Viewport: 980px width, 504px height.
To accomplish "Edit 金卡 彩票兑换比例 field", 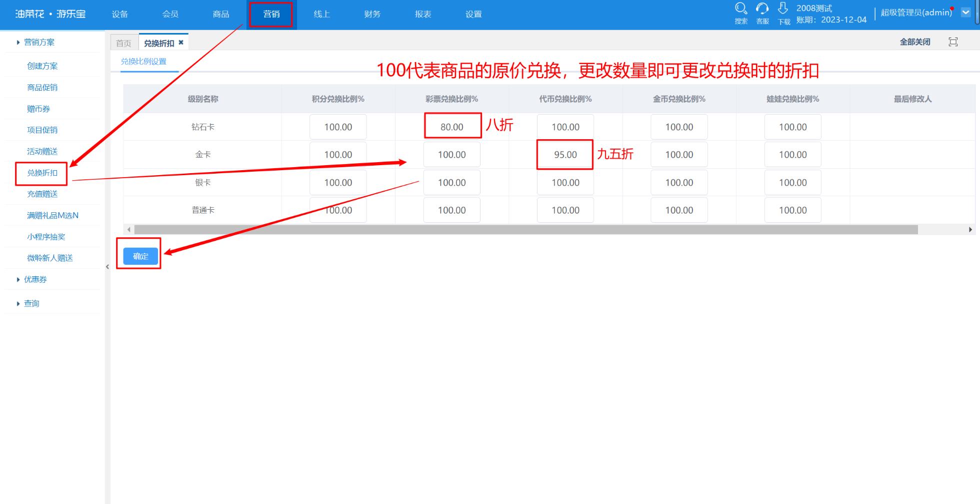I will click(x=452, y=155).
